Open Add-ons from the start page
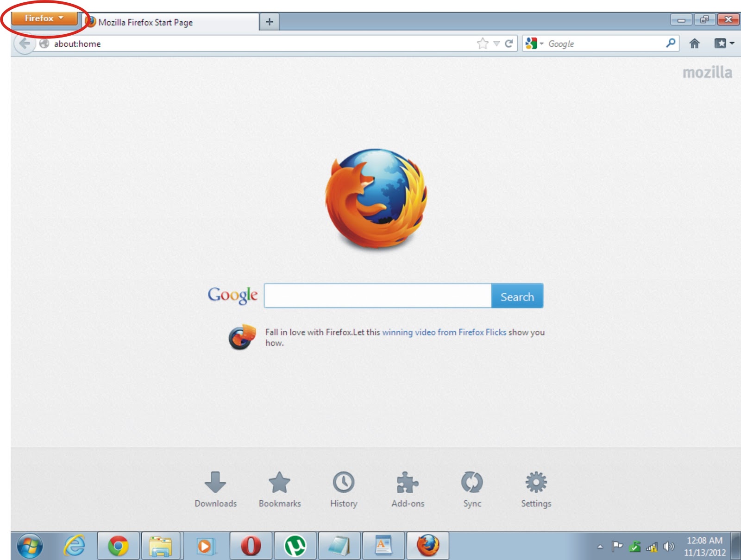The height and width of the screenshot is (560, 741). 408,490
